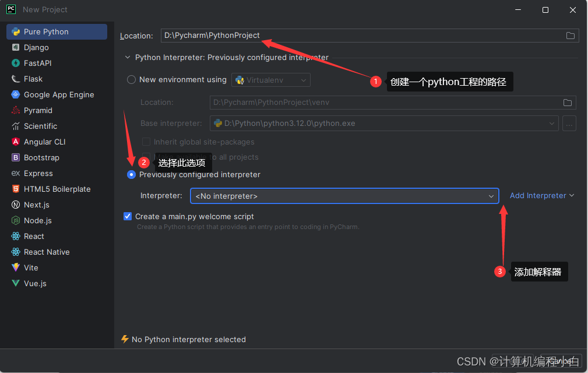This screenshot has height=373, width=588.
Task: Open the <No interpreter> dropdown
Action: coord(344,196)
